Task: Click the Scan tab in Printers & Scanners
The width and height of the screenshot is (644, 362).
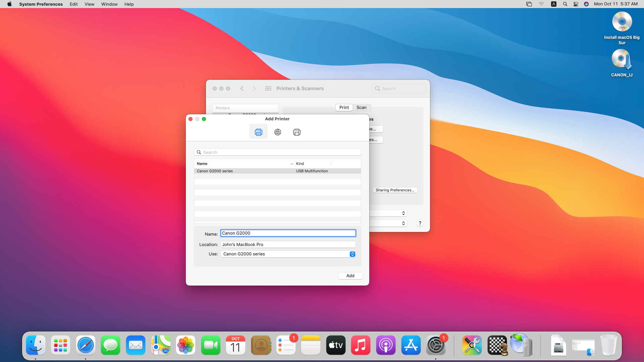Action: 361,107
